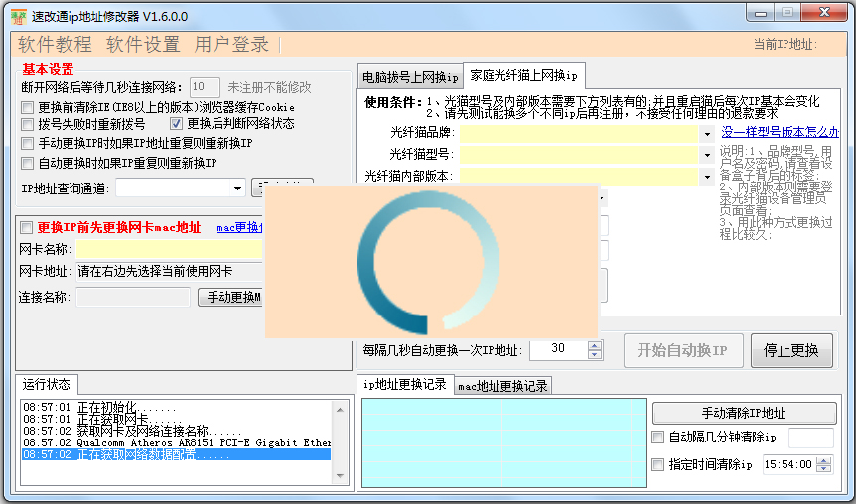
Task: Click the 连接名称 input field
Action: pos(133,298)
